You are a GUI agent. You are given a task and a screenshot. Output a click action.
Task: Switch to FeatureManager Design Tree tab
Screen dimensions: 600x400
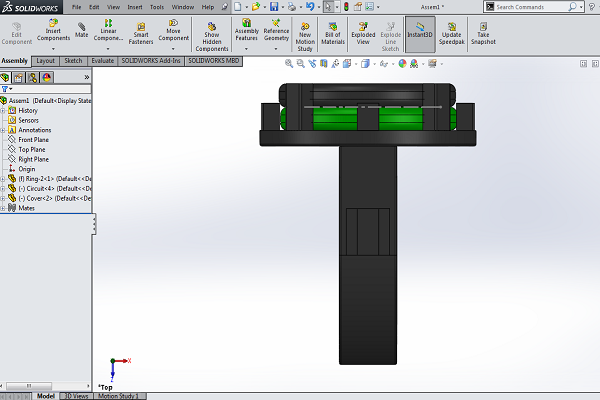coord(5,78)
